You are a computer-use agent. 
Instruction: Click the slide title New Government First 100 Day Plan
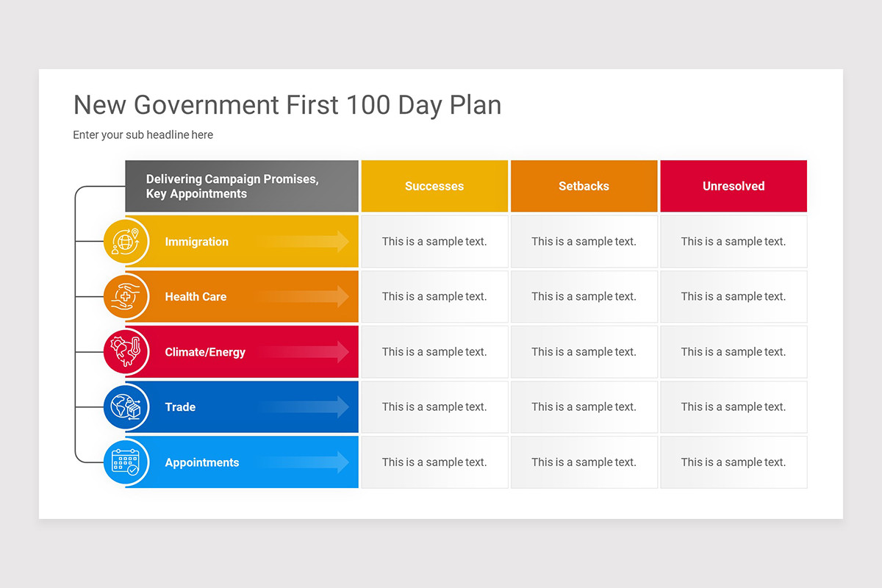point(287,105)
